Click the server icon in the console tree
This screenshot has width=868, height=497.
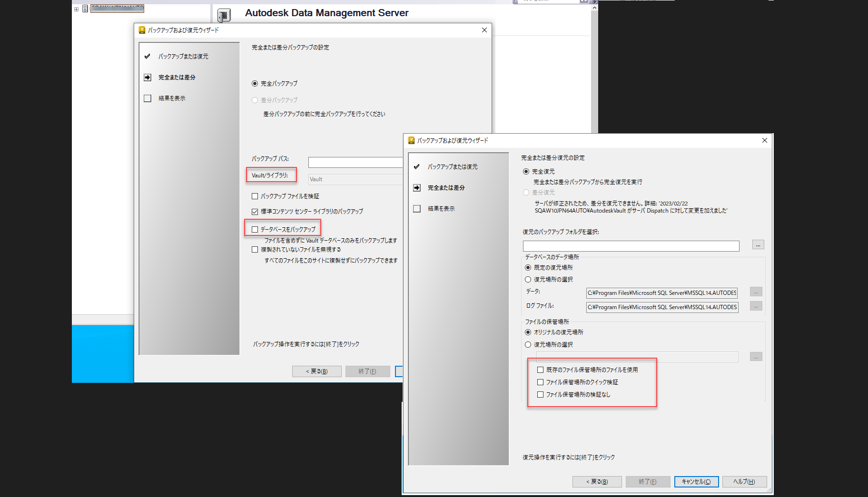[85, 9]
